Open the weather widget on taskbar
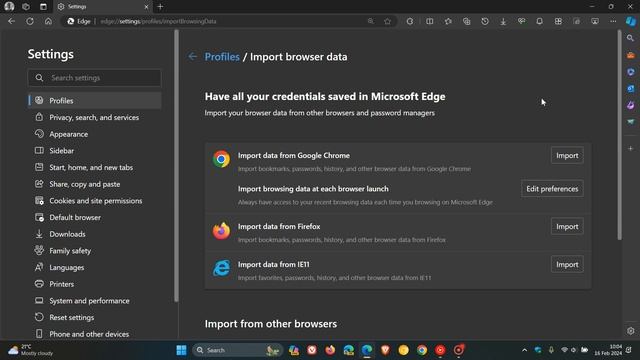The width and height of the screenshot is (640, 360). point(31,350)
